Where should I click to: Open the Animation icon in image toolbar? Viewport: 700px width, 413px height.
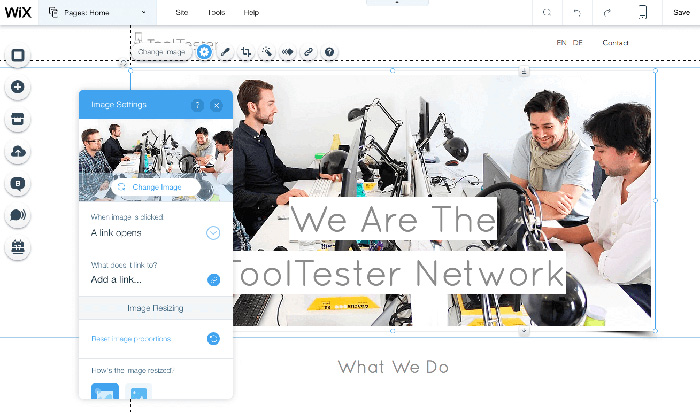288,52
